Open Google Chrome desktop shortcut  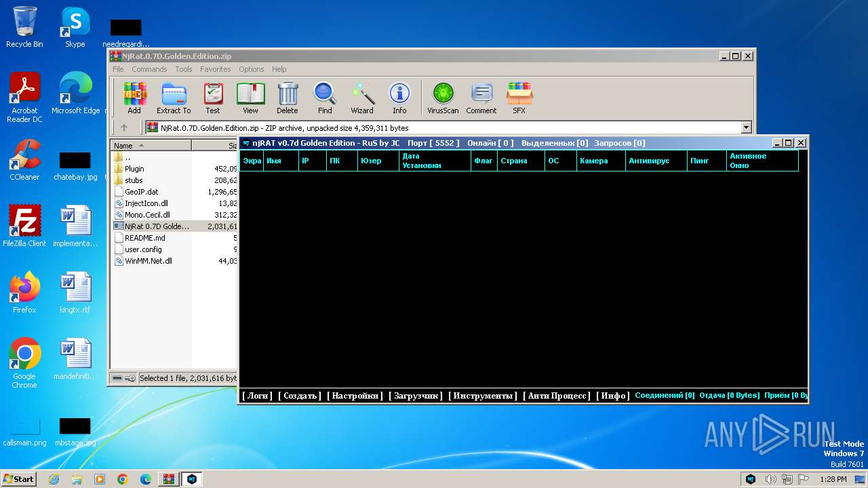[24, 363]
